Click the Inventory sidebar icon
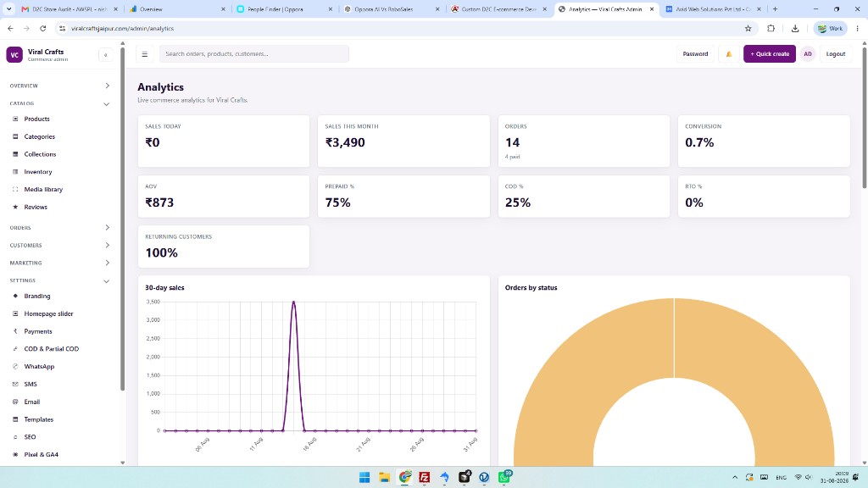868x488 pixels. (15, 172)
